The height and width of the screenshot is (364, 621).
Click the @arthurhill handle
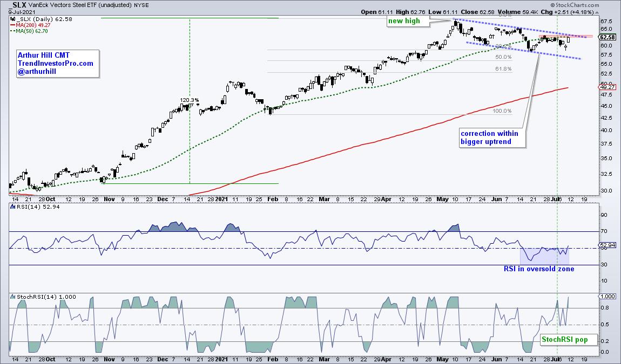pyautogui.click(x=37, y=72)
